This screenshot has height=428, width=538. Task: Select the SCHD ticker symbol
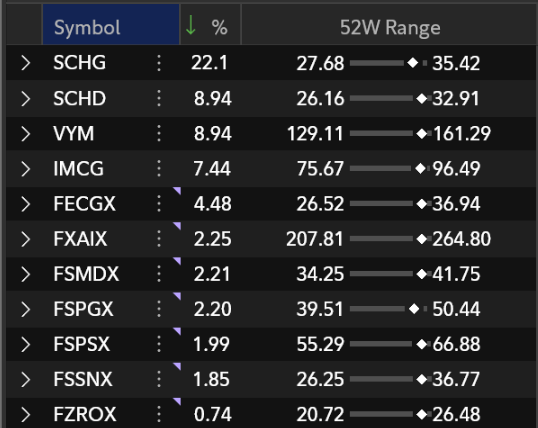pyautogui.click(x=80, y=99)
